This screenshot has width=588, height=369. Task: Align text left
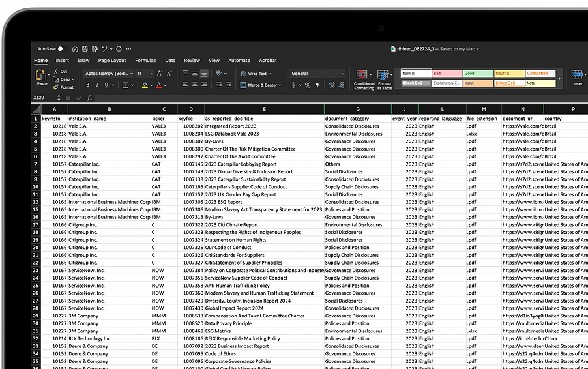(185, 85)
